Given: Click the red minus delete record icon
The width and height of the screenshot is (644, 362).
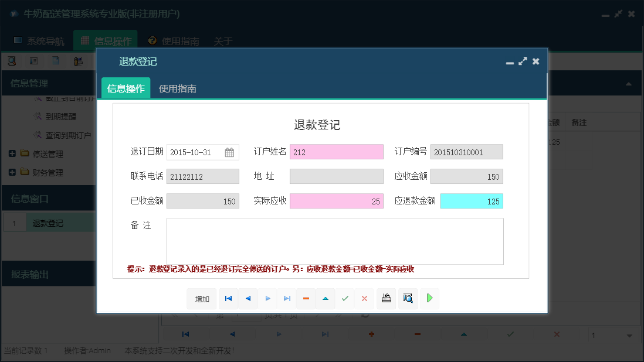Looking at the screenshot, I should point(306,299).
